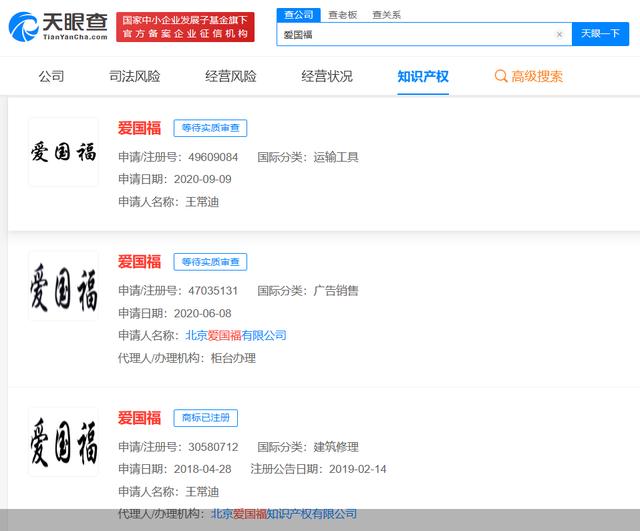Open agent 北京爱国福知识产权有限公司 link
The width and height of the screenshot is (640, 531).
click(284, 514)
